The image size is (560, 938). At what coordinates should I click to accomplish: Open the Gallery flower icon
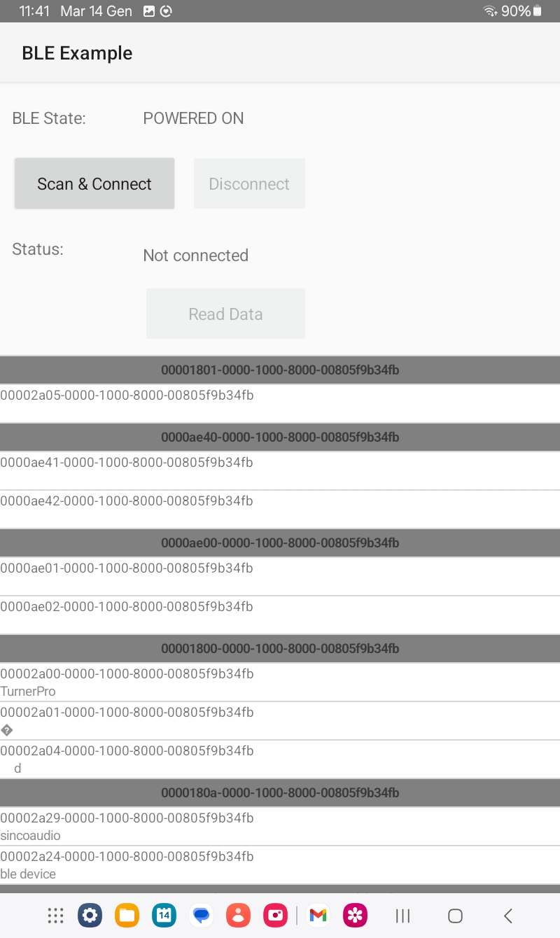pos(356,915)
